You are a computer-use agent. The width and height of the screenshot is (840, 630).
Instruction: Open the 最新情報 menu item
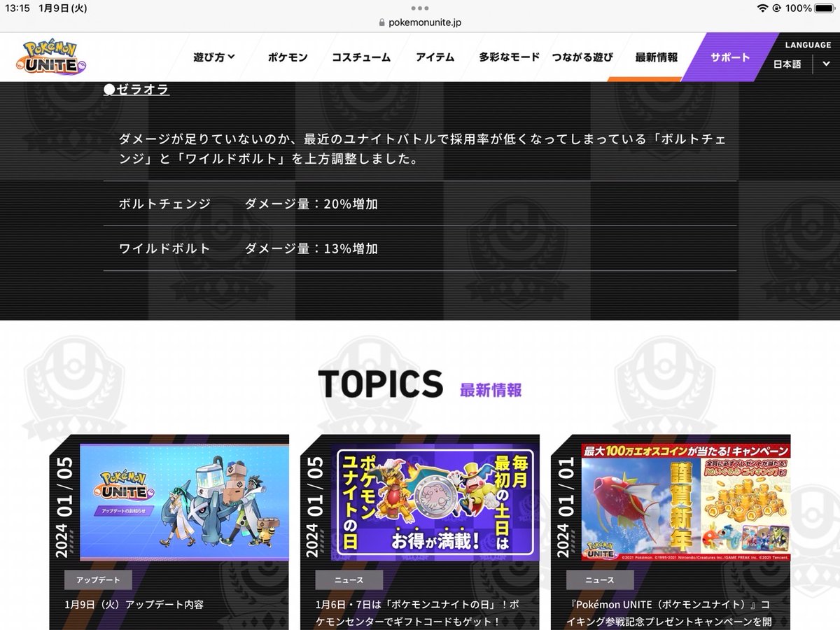click(x=657, y=57)
